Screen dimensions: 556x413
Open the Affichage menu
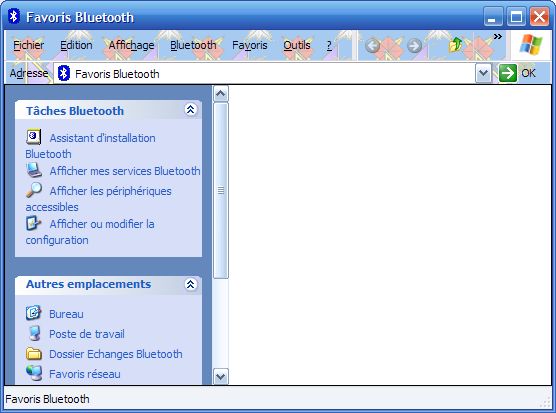coord(131,45)
